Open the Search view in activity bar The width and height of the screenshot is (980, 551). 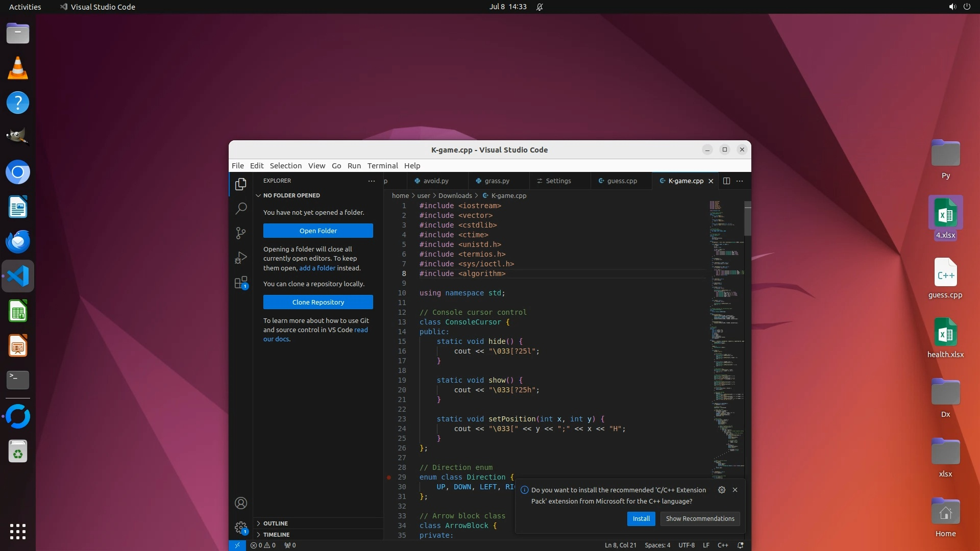(x=241, y=208)
